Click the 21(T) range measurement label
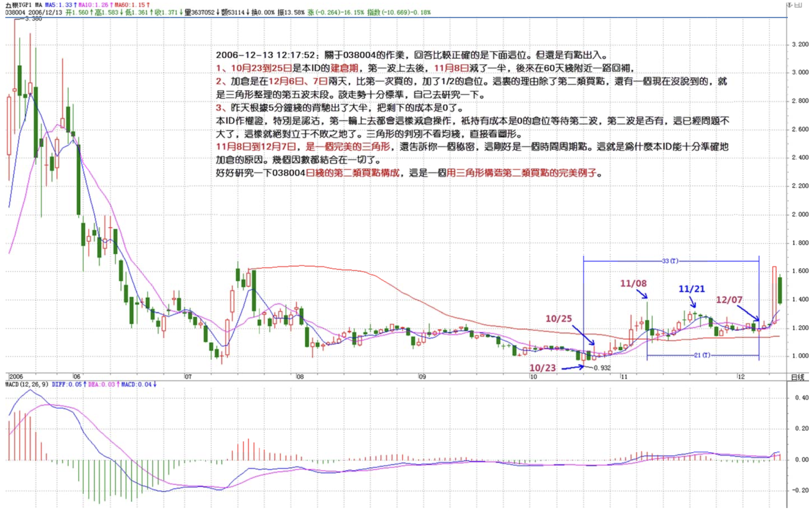The width and height of the screenshot is (812, 511). pyautogui.click(x=702, y=355)
